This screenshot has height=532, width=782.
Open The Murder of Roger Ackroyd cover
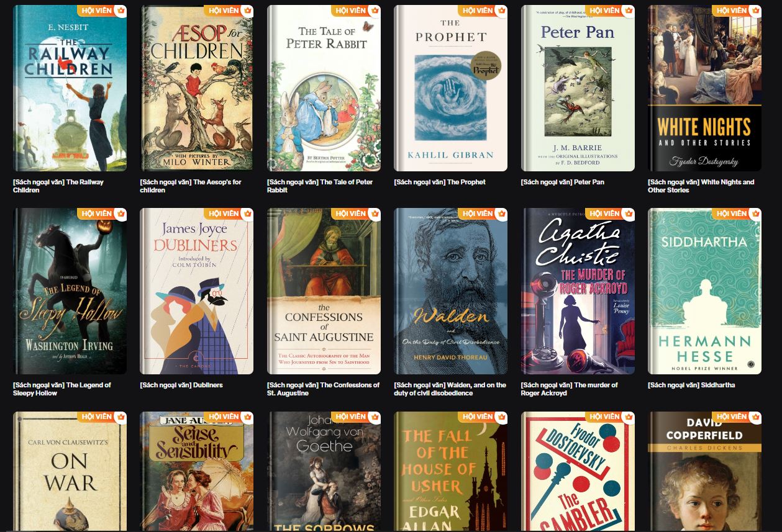[578, 291]
